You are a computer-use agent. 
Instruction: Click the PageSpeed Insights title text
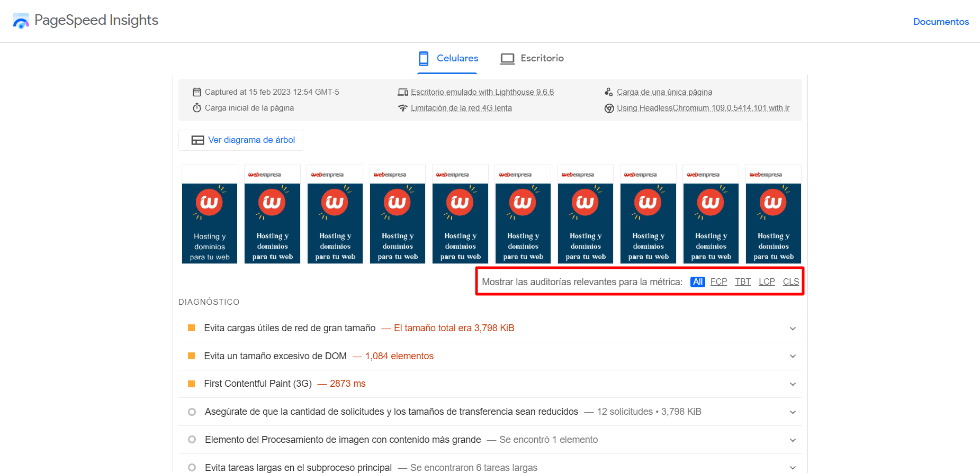(x=96, y=20)
